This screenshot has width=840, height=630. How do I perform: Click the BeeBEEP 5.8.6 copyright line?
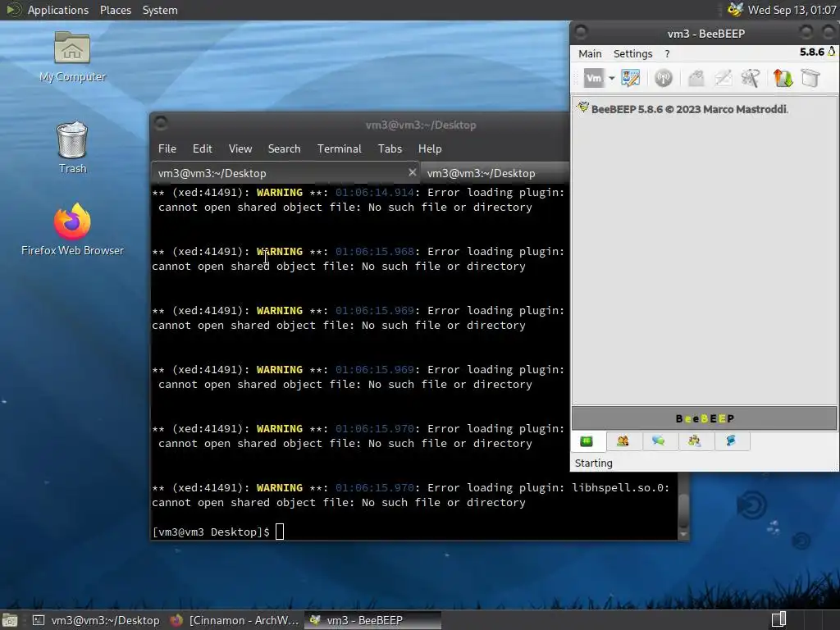click(x=689, y=109)
